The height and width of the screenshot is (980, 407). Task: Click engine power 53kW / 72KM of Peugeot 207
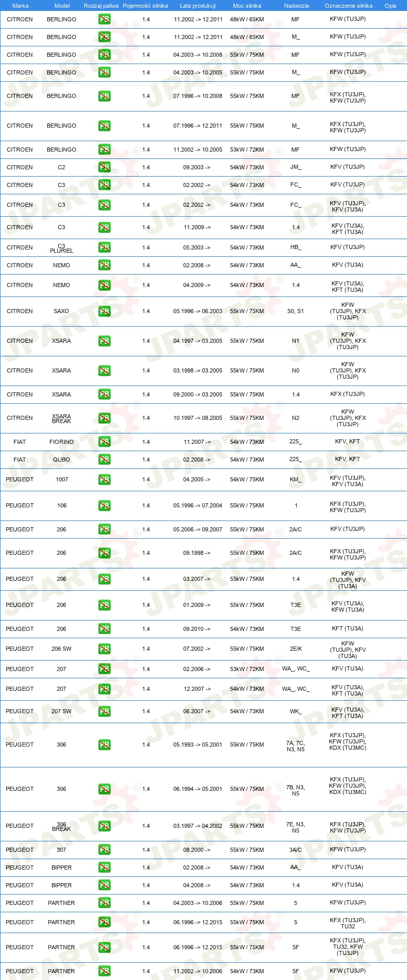click(247, 669)
